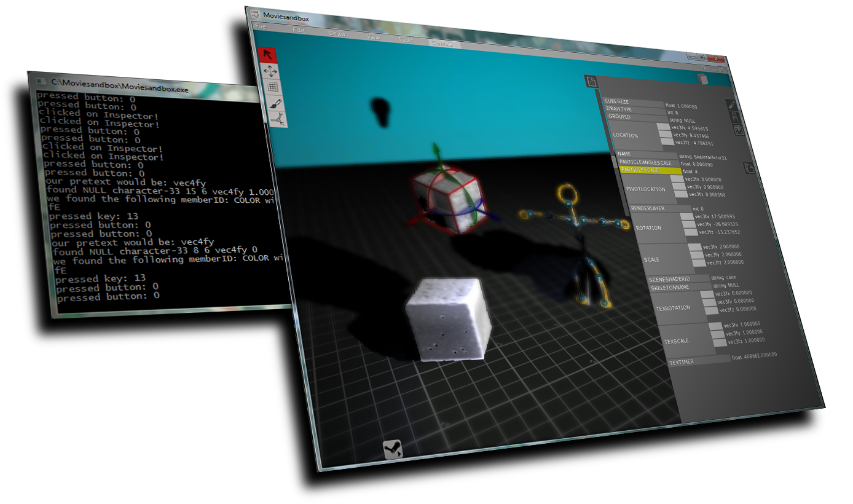Open the Tools menu

coord(406,40)
